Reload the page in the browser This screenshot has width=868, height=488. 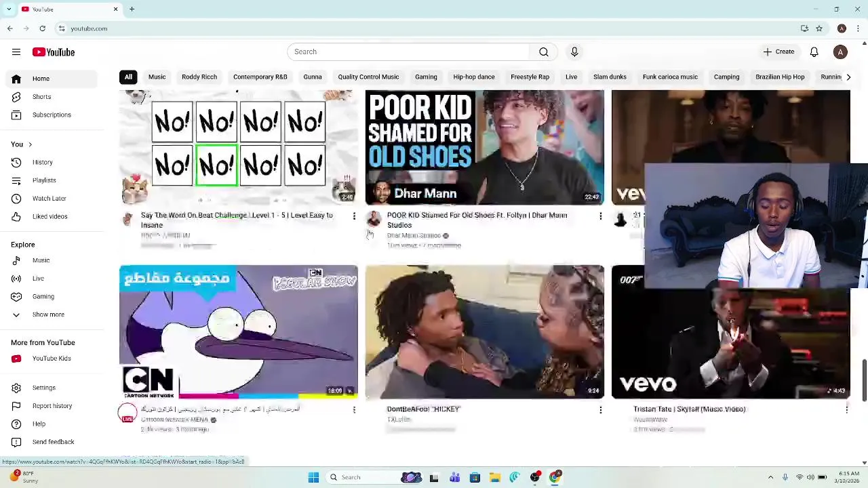pyautogui.click(x=42, y=28)
